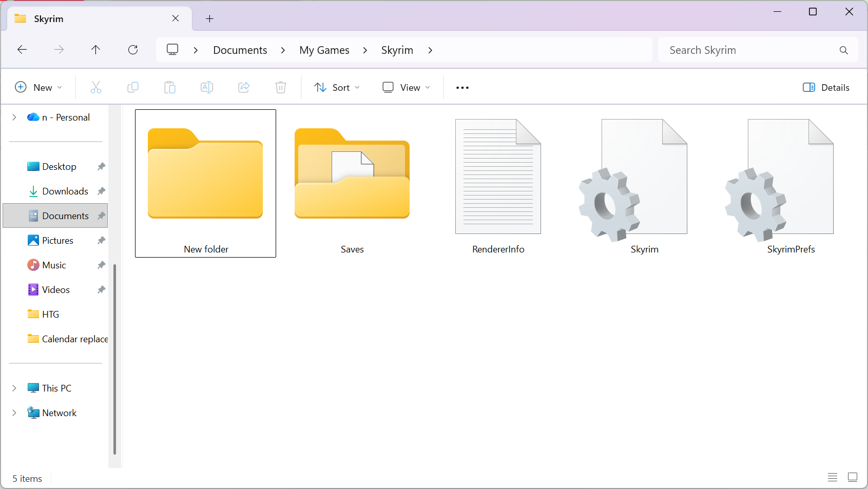Image resolution: width=868 pixels, height=489 pixels.
Task: Click the Cut scissors icon
Action: tap(96, 87)
